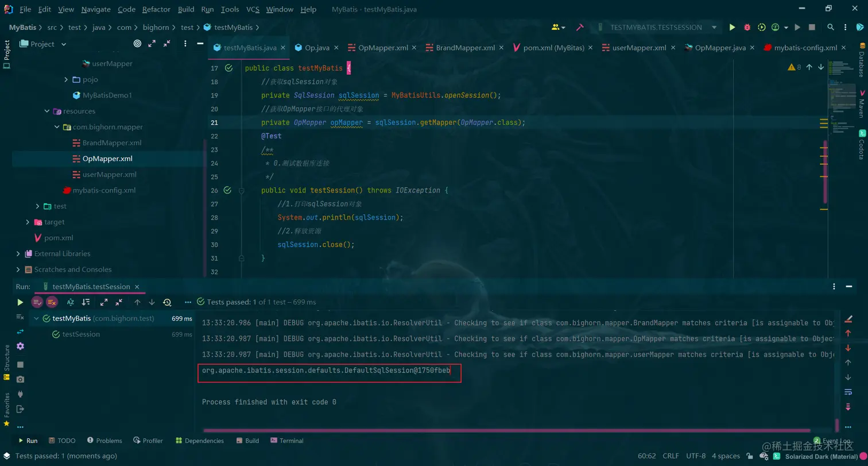Click the dump threads camera icon
Image resolution: width=868 pixels, height=466 pixels.
[21, 379]
